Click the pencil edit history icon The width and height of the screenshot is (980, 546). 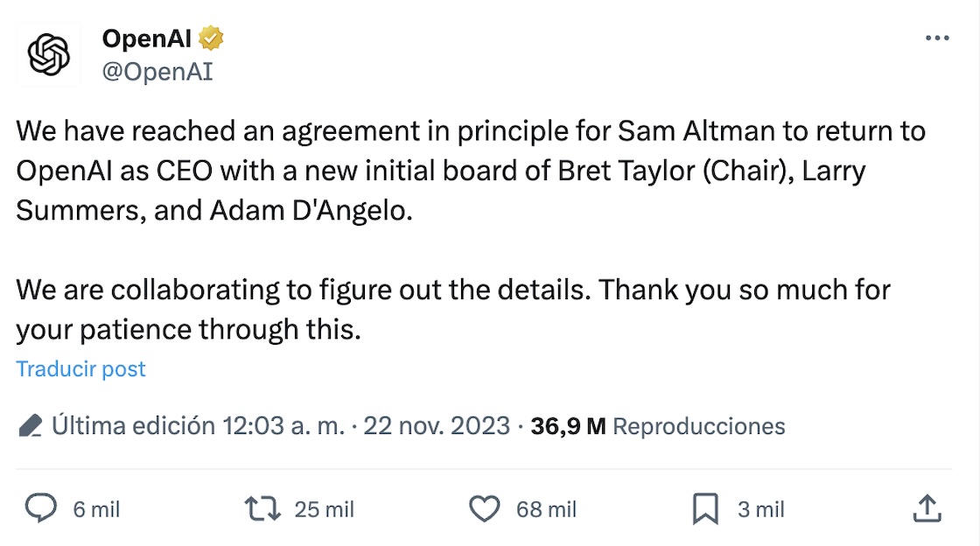tap(30, 427)
